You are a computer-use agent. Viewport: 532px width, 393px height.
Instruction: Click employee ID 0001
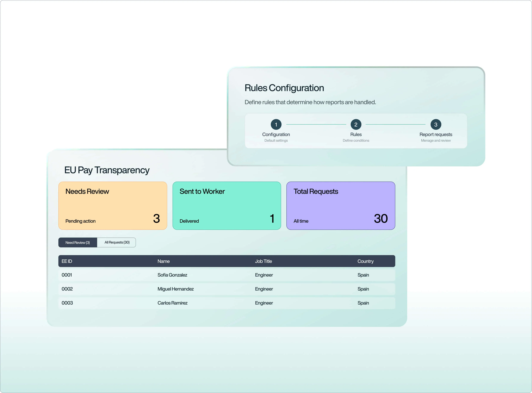pyautogui.click(x=67, y=275)
